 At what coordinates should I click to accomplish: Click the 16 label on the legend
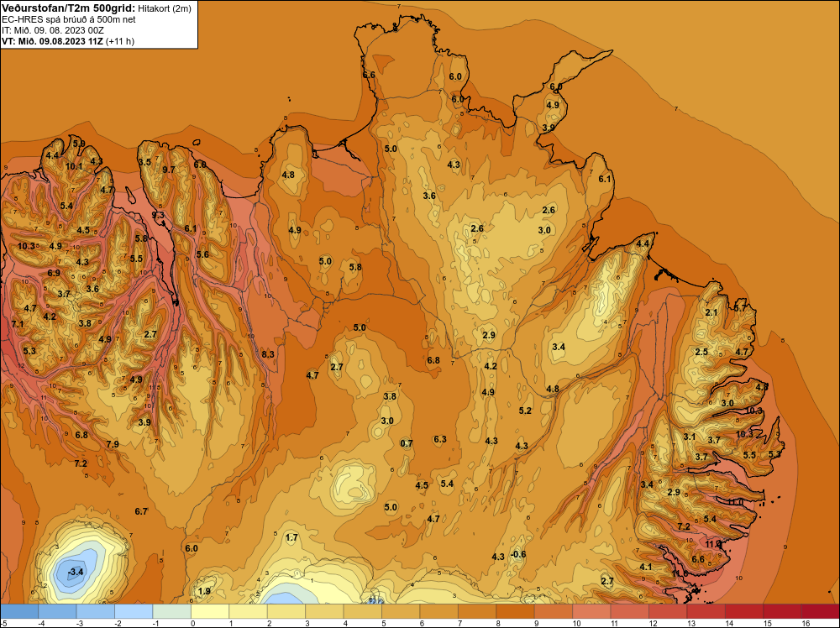coord(806,623)
